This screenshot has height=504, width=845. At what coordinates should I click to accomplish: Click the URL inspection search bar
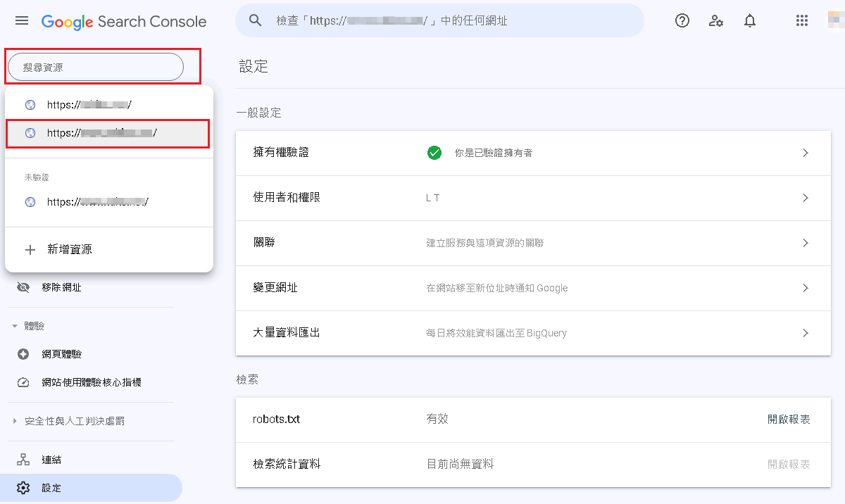click(439, 20)
